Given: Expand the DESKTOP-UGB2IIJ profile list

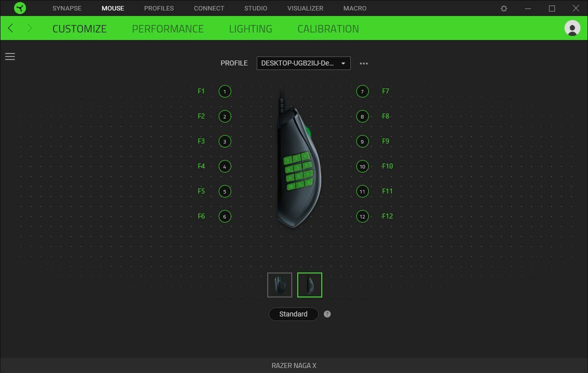Looking at the screenshot, I should [343, 63].
